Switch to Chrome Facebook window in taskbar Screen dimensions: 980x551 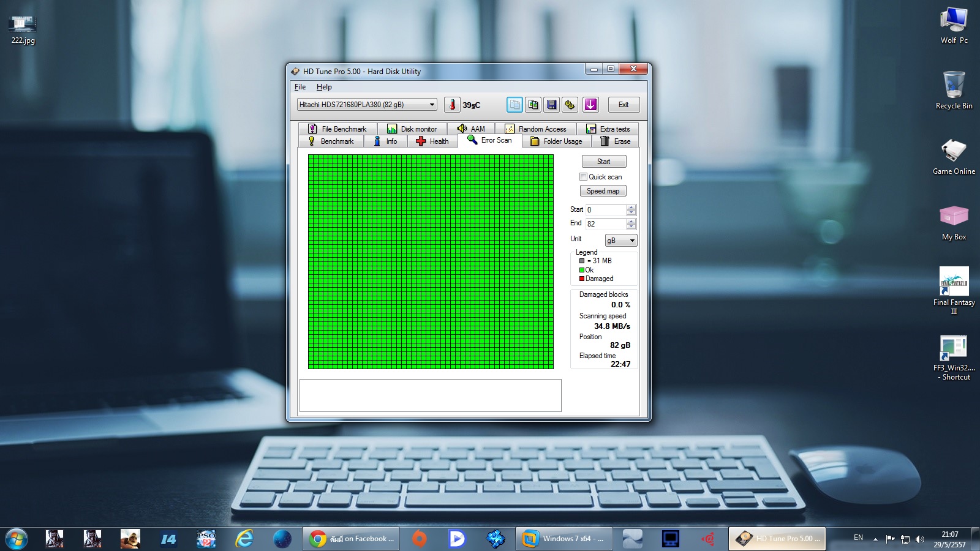[351, 539]
